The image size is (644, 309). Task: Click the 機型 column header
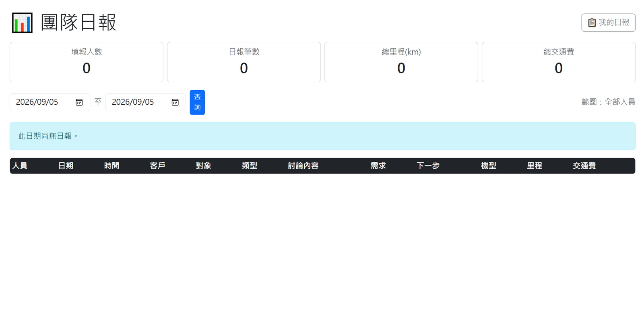point(489,166)
